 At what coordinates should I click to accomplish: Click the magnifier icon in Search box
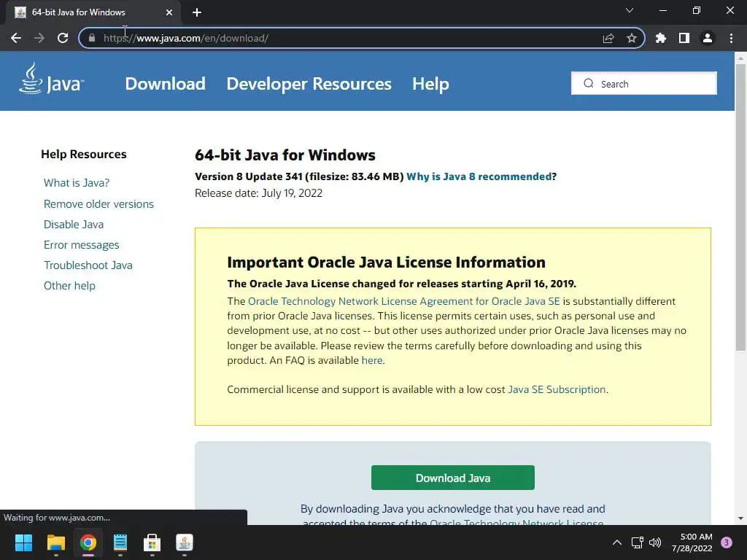pos(589,83)
